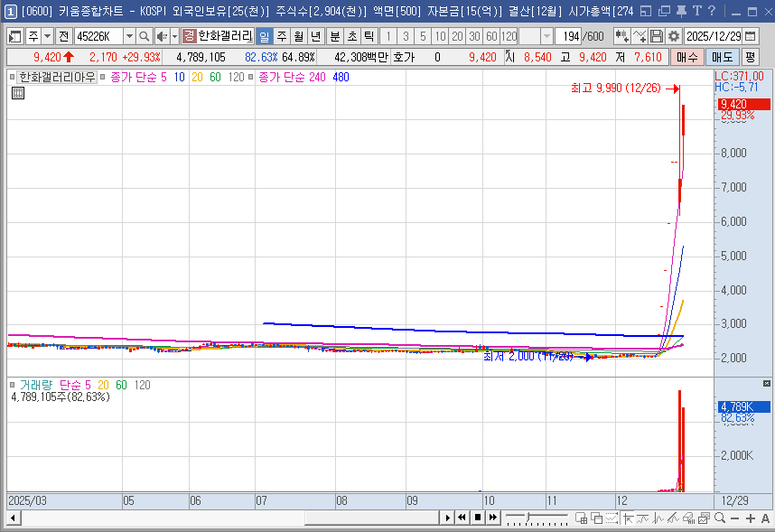The height and width of the screenshot is (532, 775).
Task: Rewind chart replay
Action: coord(462,518)
